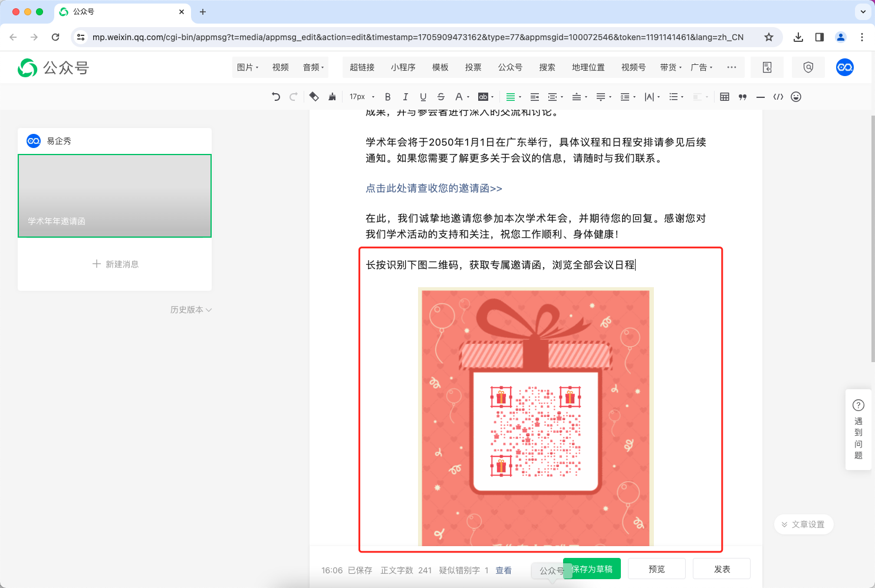875x588 pixels.
Task: Click the QR code gift image
Action: coord(536,416)
